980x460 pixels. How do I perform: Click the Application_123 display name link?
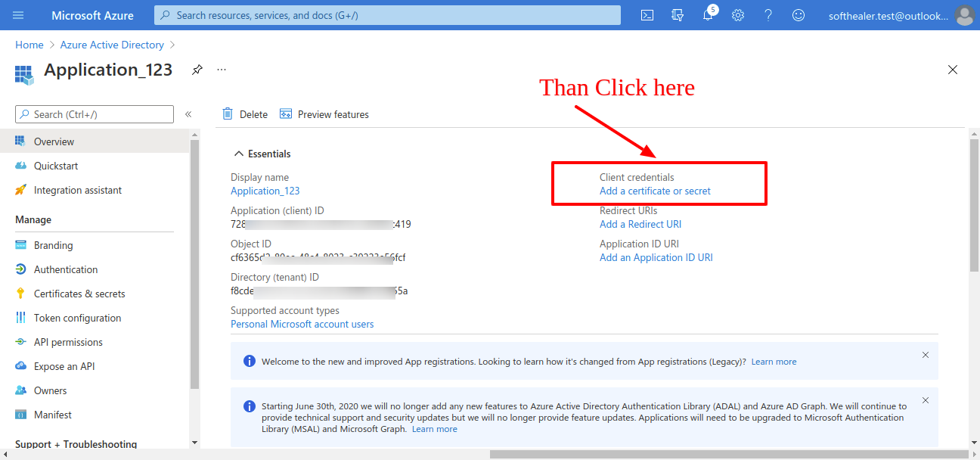point(265,191)
